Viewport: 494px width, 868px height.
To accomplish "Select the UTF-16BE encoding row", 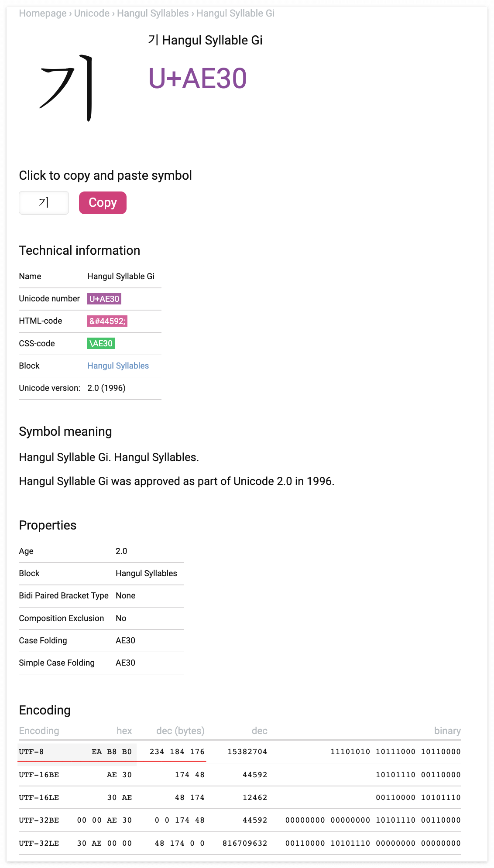I will (x=240, y=775).
